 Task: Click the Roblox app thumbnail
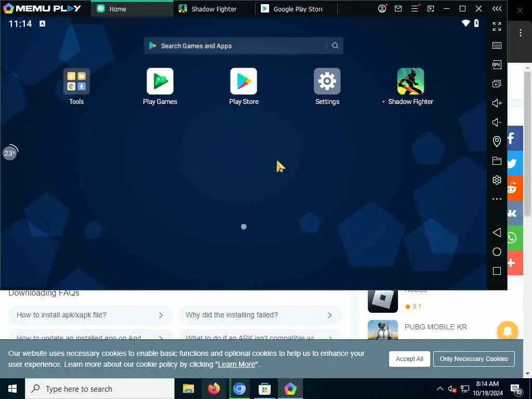click(383, 301)
